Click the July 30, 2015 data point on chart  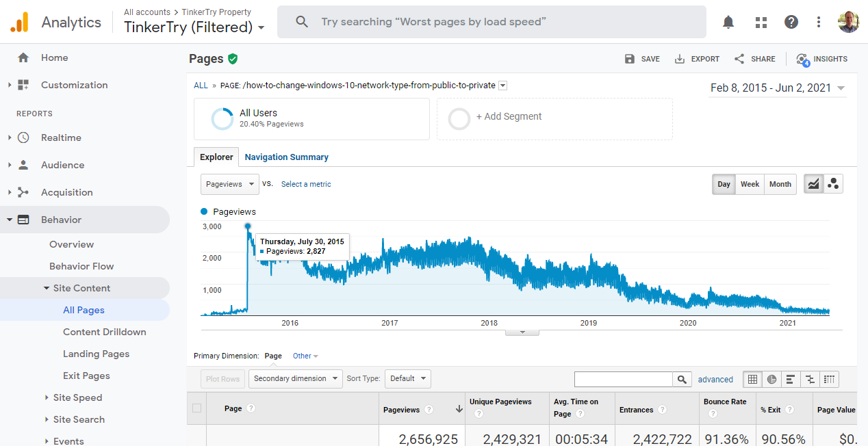pos(248,226)
